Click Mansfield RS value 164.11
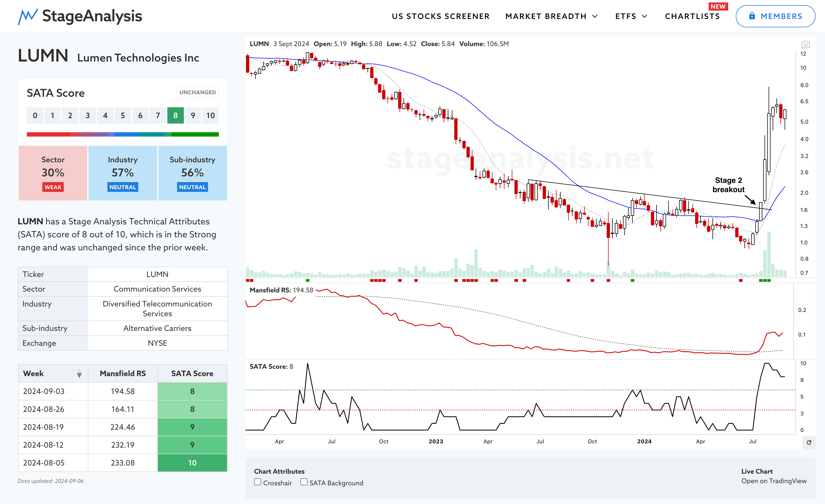The width and height of the screenshot is (825, 504). coord(123,409)
